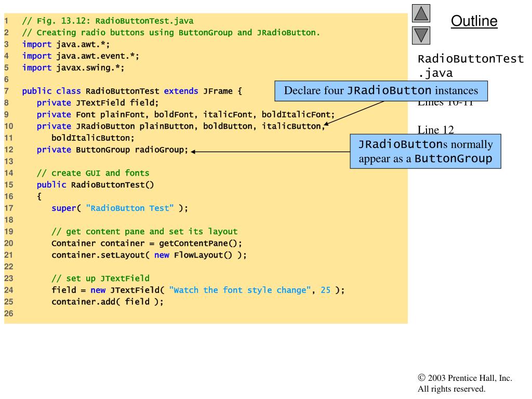Viewport: 532px width, 399px height.
Task: Select code line 'import java.awt.*;'
Action: coord(66,44)
